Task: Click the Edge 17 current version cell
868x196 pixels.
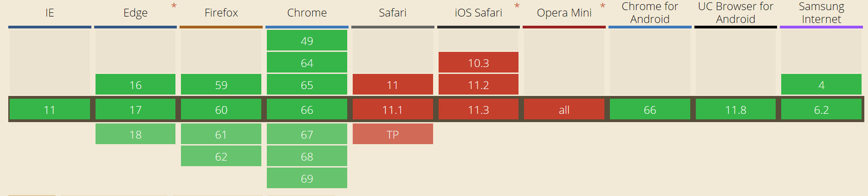Action: [x=135, y=110]
